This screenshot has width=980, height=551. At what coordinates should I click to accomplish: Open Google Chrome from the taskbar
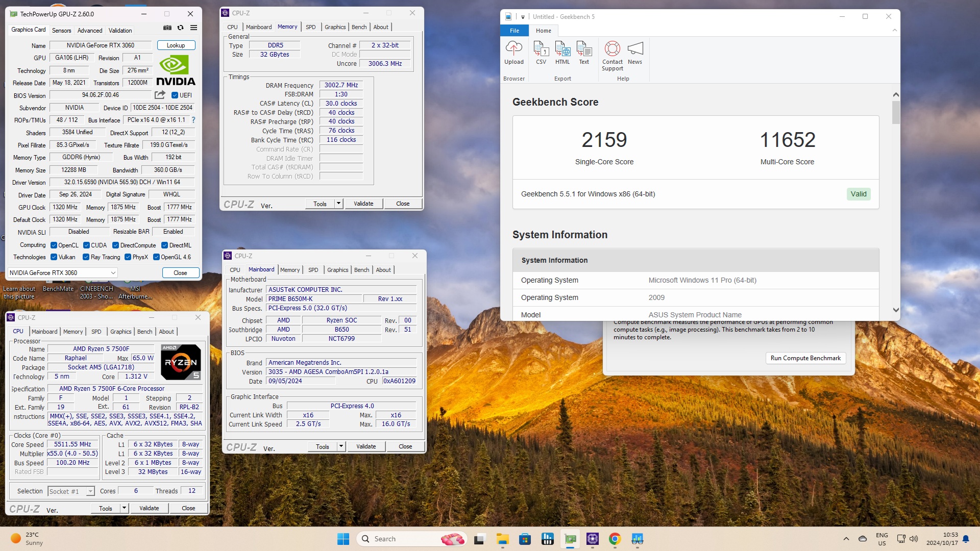coord(615,539)
